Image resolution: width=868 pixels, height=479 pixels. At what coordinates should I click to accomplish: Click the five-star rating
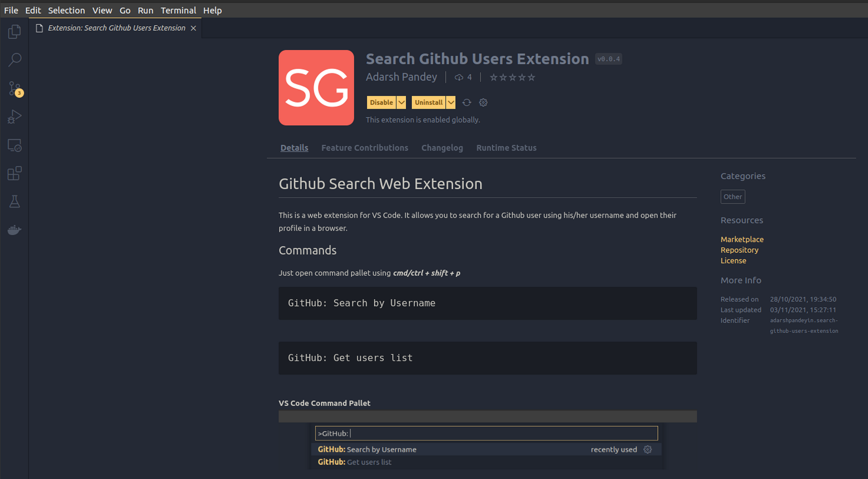tap(512, 77)
